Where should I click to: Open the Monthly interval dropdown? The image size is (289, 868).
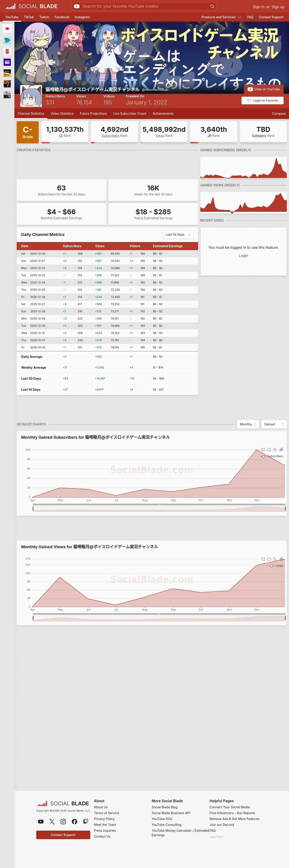(248, 424)
